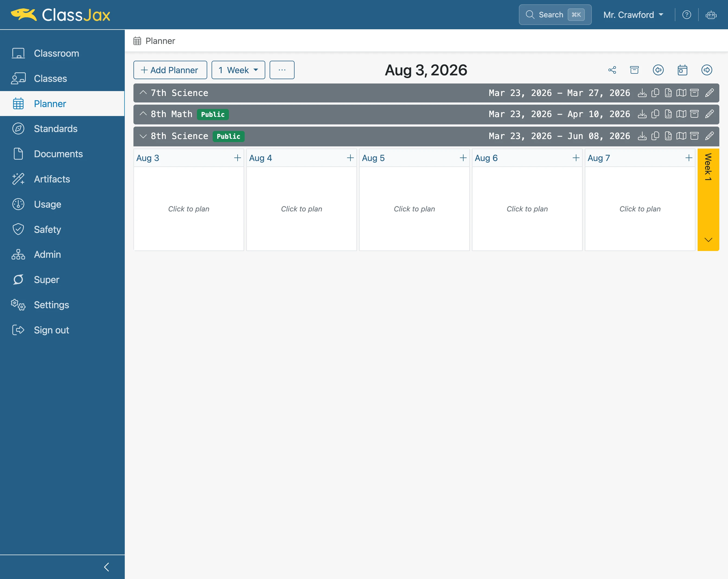Open Safety in the sidebar

point(62,229)
